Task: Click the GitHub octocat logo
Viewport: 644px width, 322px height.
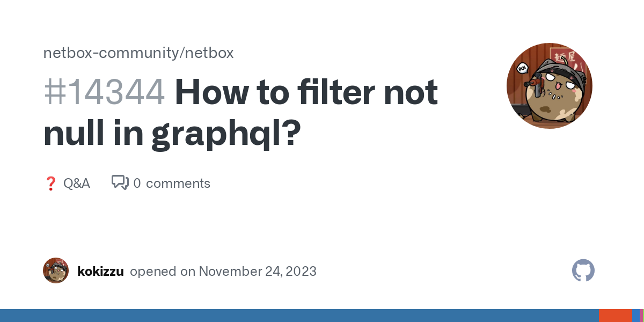Action: [x=583, y=271]
